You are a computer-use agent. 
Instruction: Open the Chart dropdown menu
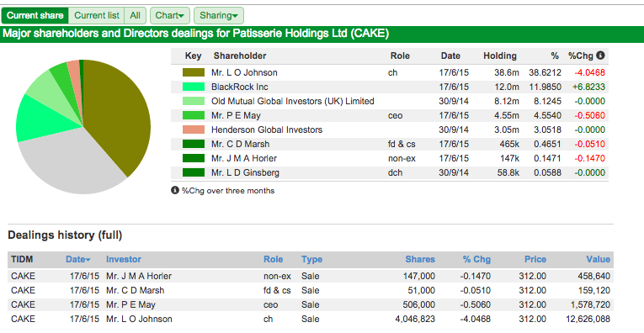pos(170,16)
